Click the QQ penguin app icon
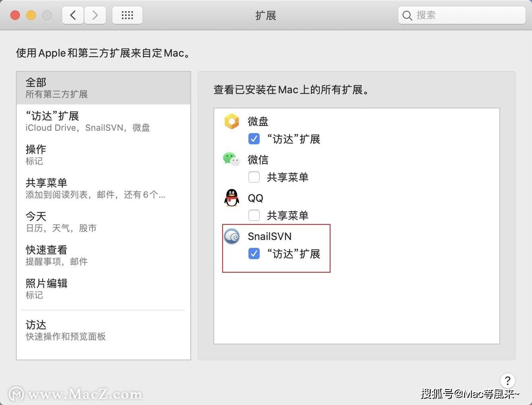The height and width of the screenshot is (405, 532). tap(232, 198)
